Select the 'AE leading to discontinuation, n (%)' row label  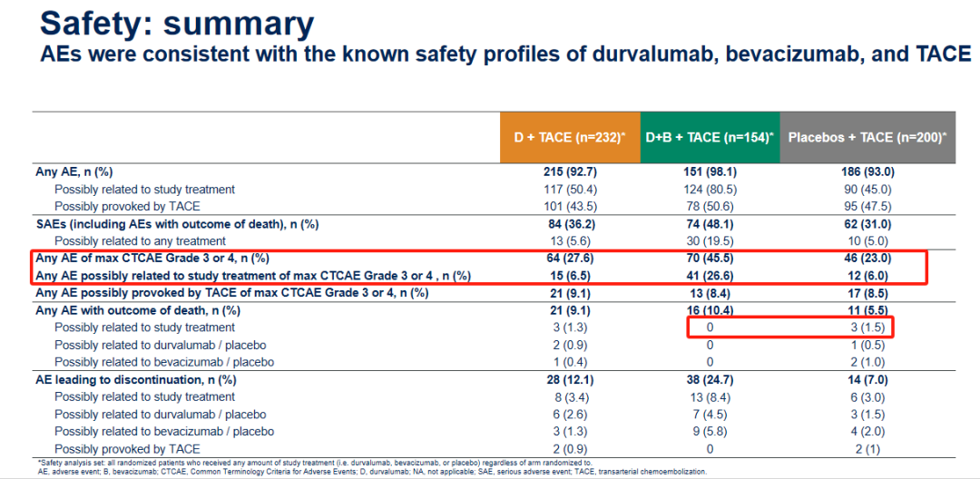coord(135,379)
